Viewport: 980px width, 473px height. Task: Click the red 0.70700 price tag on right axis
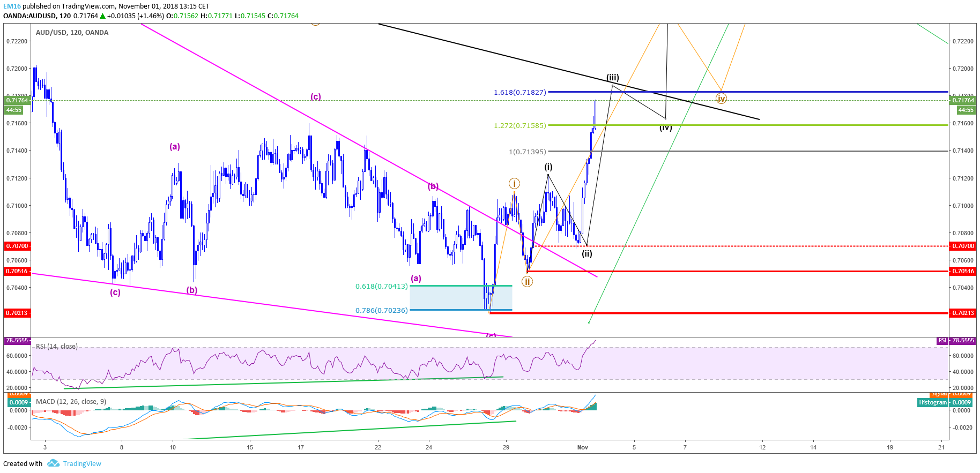tap(962, 246)
